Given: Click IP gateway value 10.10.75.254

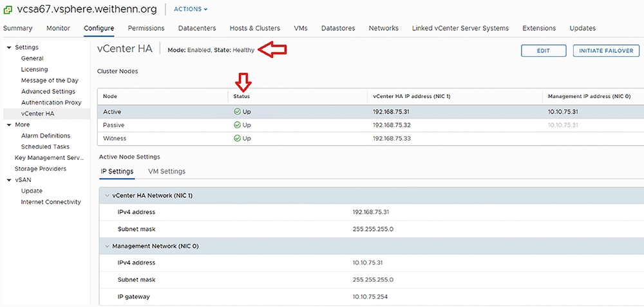Looking at the screenshot, I should [370, 297].
